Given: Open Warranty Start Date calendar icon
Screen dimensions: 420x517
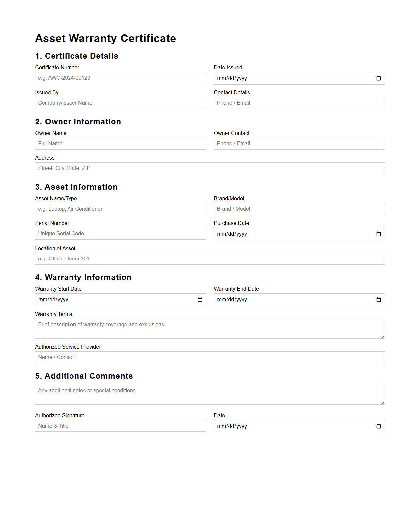Looking at the screenshot, I should point(200,300).
